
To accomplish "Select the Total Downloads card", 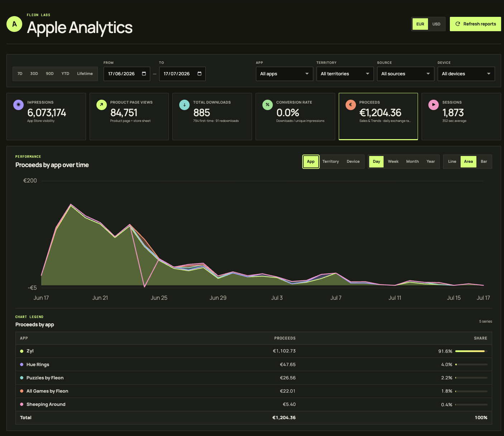I will (212, 117).
